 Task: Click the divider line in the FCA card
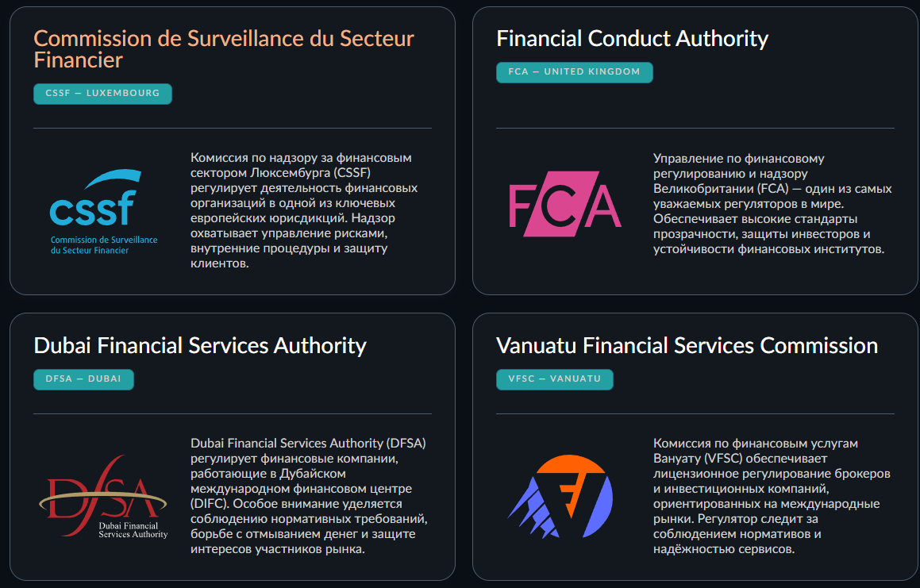(695, 128)
